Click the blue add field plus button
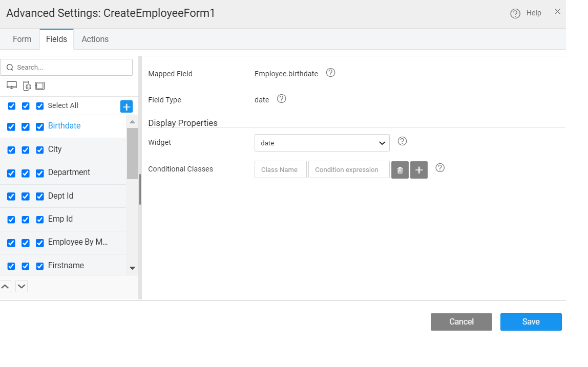This screenshot has height=367, width=588. 127,106
